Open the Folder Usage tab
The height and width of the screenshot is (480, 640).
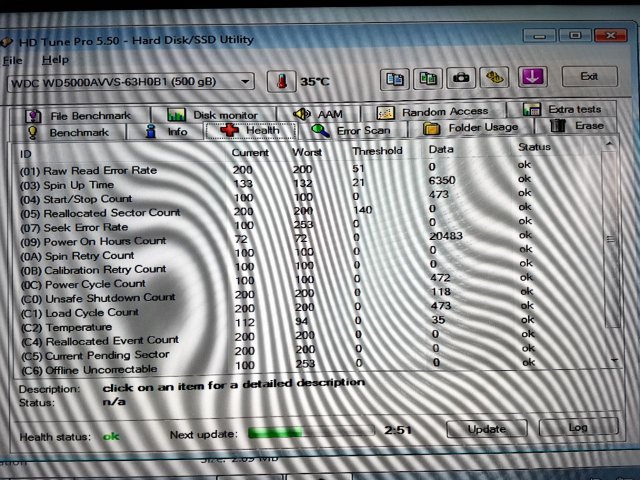click(x=470, y=128)
